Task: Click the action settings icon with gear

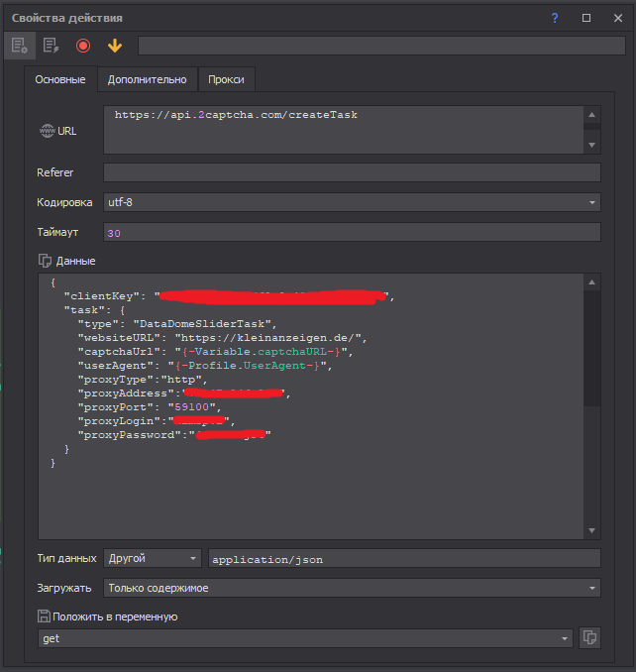Action: click(19, 46)
